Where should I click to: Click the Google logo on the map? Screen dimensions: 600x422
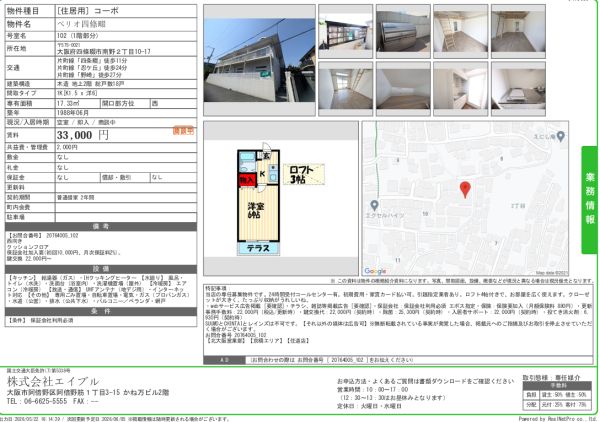tap(375, 271)
